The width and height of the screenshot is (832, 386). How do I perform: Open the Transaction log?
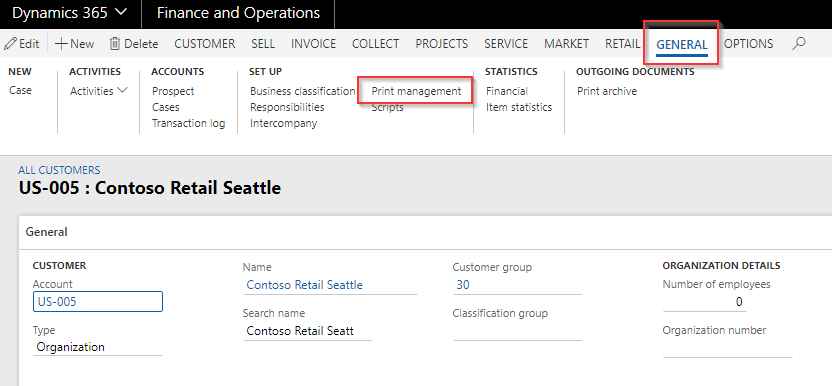[x=188, y=123]
